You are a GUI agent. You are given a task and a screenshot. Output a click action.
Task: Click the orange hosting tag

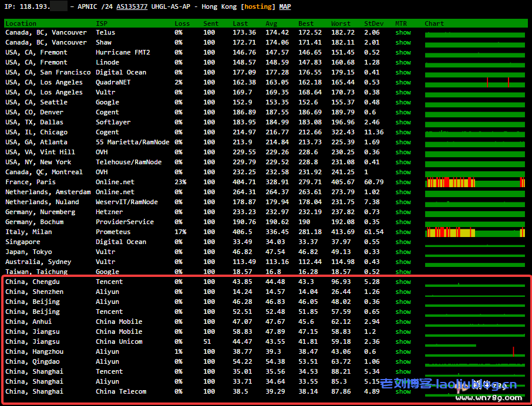click(x=258, y=6)
